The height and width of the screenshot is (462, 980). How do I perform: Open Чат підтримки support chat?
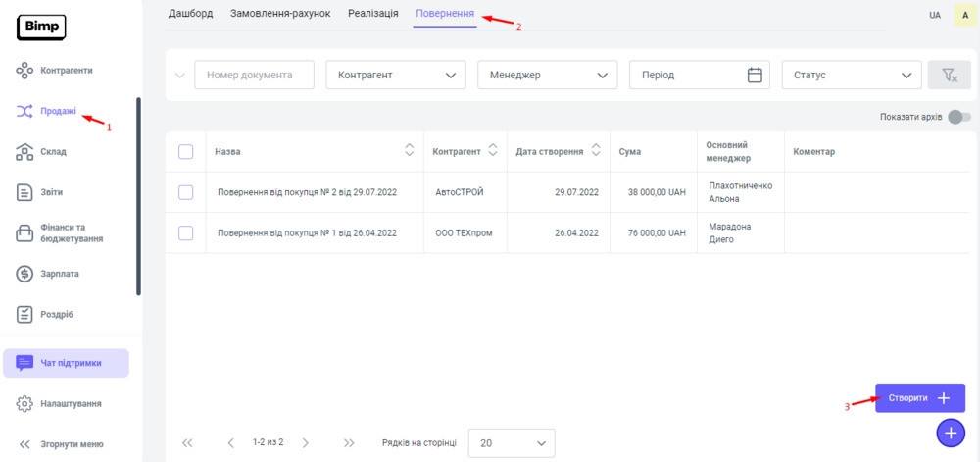(x=67, y=363)
